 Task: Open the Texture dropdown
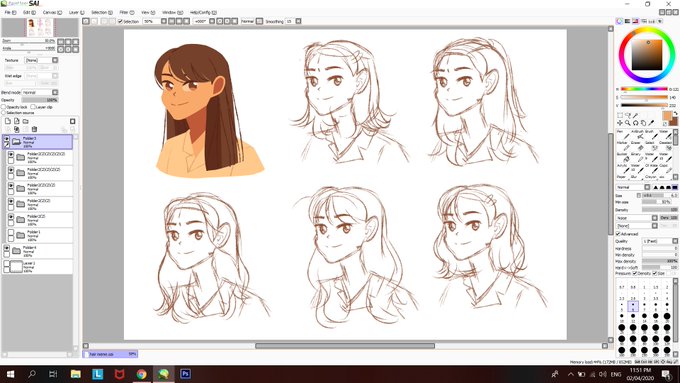(x=55, y=60)
